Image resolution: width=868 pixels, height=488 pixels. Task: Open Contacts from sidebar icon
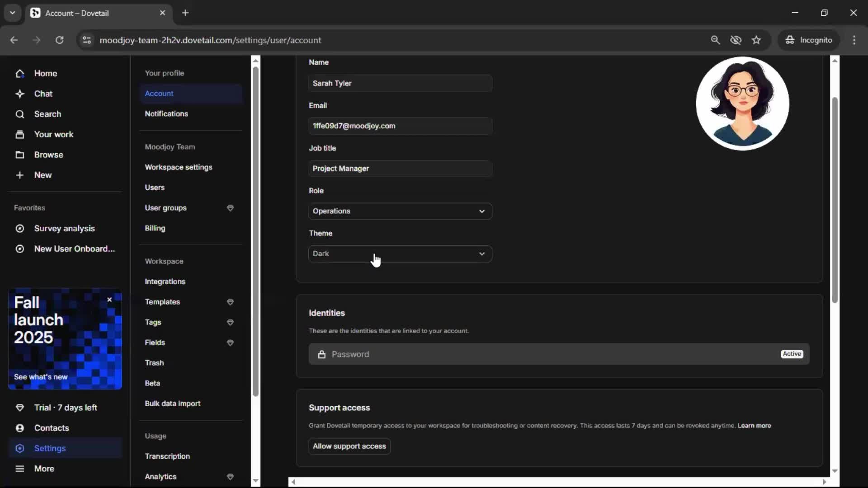tap(19, 428)
